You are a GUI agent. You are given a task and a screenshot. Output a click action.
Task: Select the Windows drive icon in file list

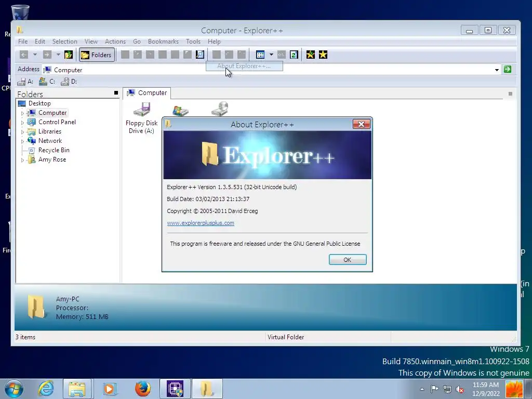[x=180, y=110]
